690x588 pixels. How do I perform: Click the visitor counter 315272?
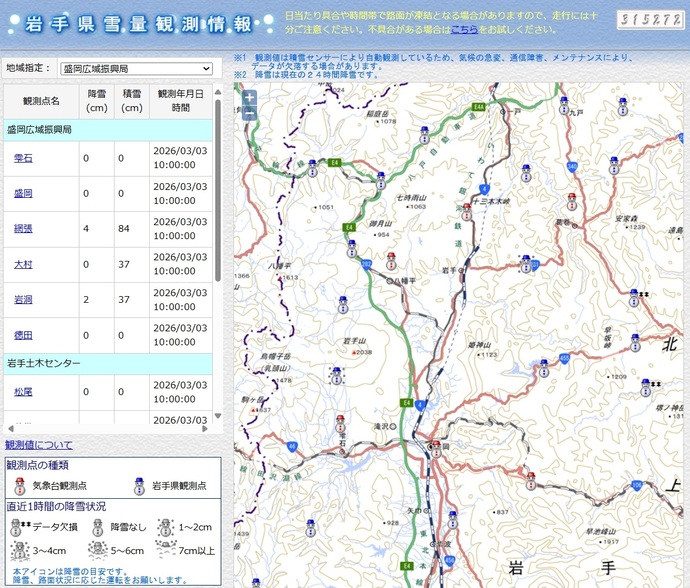click(650, 20)
